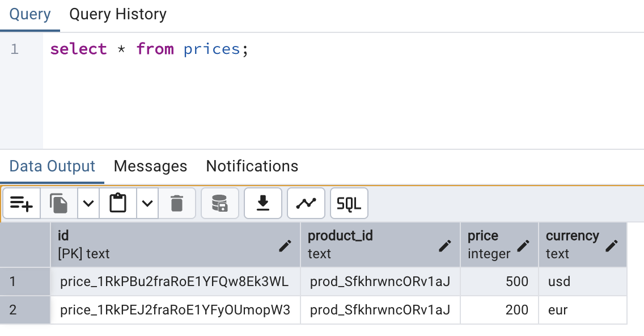
Task: Click the empty query editor area below line 1
Action: pos(344,103)
